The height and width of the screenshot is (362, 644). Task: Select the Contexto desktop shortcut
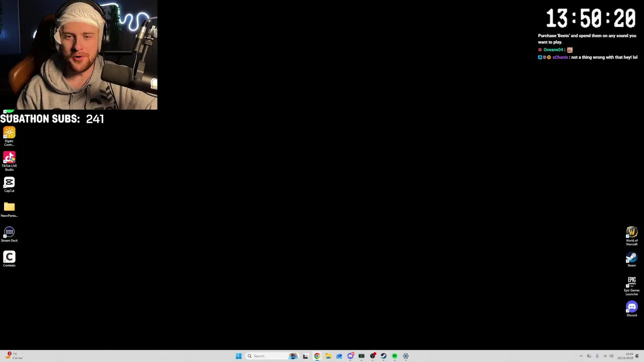click(x=9, y=259)
